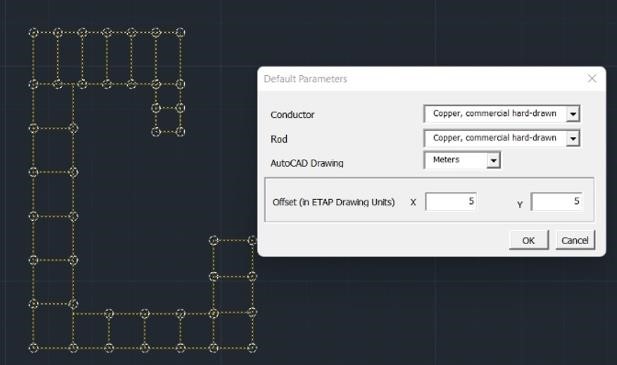
Task: Confirm with the OK button
Action: coord(528,240)
